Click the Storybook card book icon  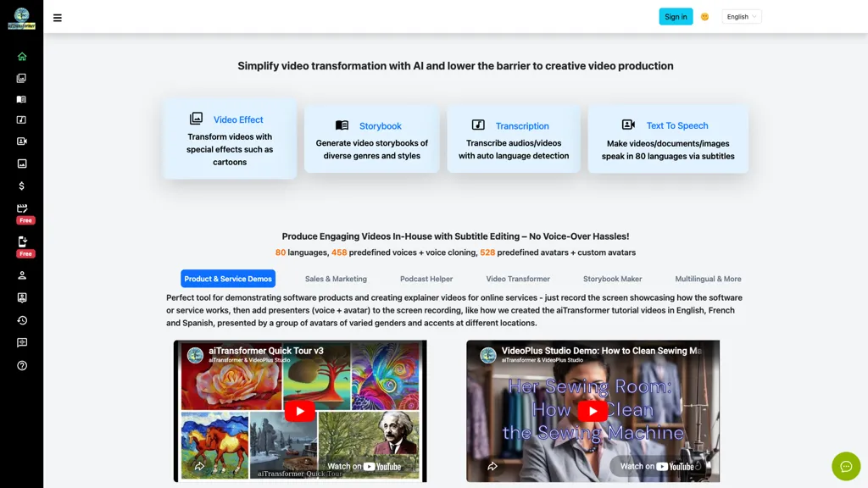coord(342,125)
